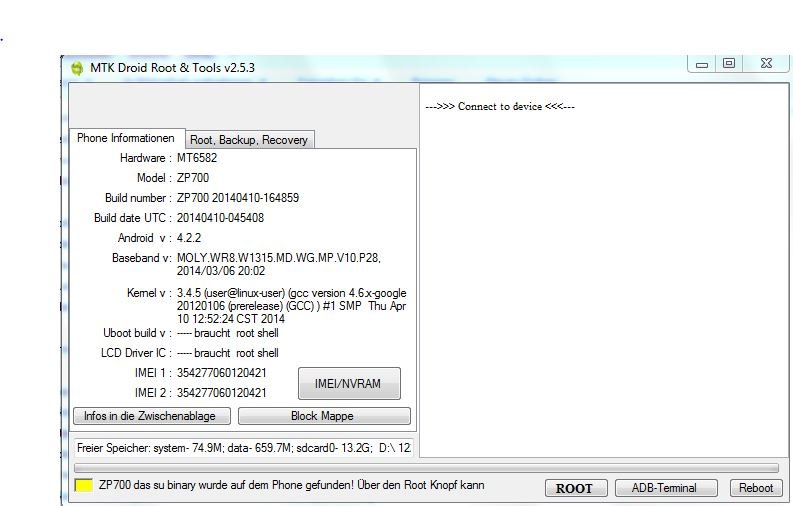
Task: Click the progress bar above status line
Action: [426, 468]
